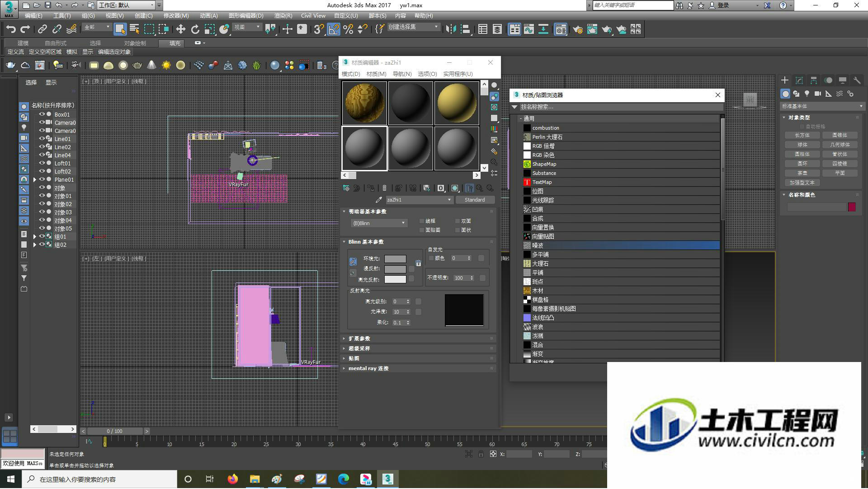This screenshot has height=489, width=868.
Task: Open the Modify panel tab
Action: point(799,80)
